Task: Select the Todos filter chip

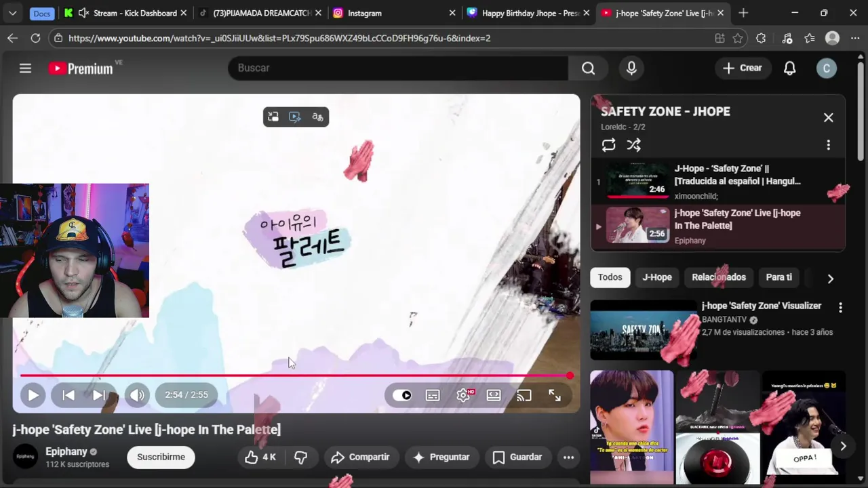Action: tap(610, 277)
